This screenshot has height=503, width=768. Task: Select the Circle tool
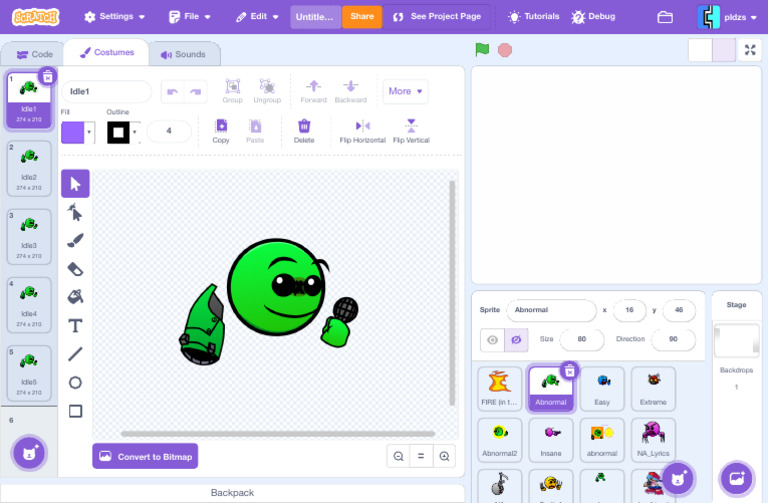pyautogui.click(x=75, y=382)
